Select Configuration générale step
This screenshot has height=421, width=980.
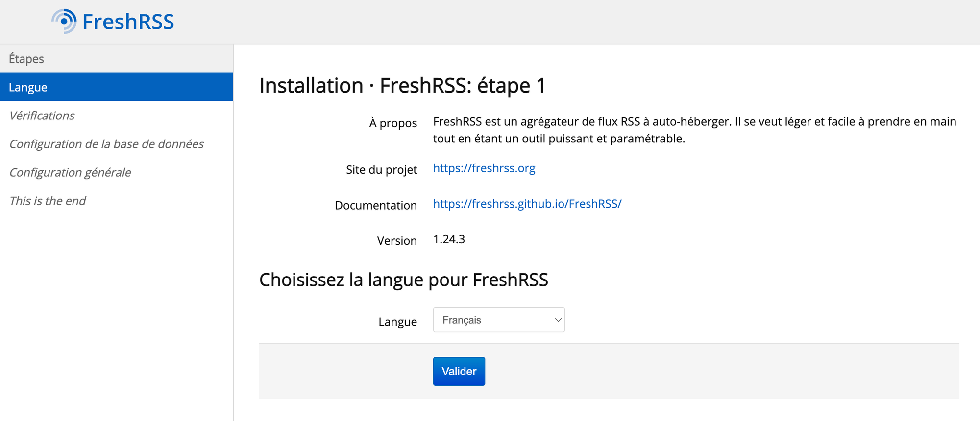point(70,172)
